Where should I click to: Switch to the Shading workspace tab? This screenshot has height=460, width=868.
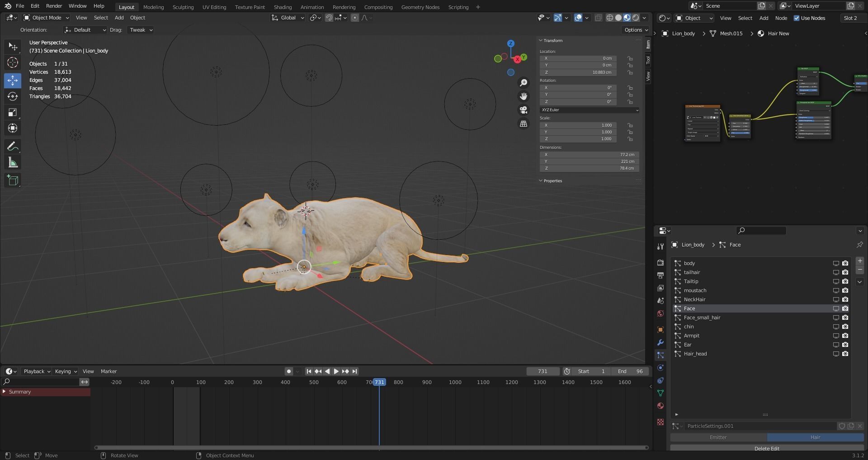(283, 7)
